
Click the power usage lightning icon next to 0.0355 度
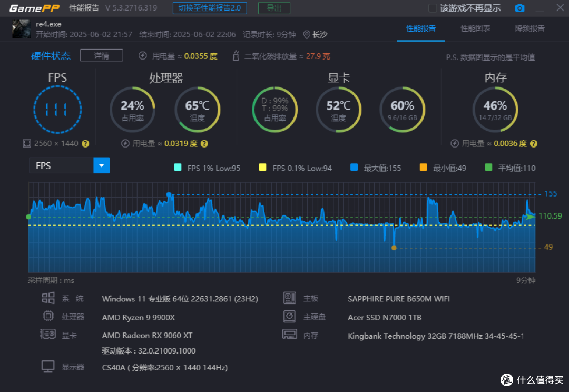pos(143,55)
